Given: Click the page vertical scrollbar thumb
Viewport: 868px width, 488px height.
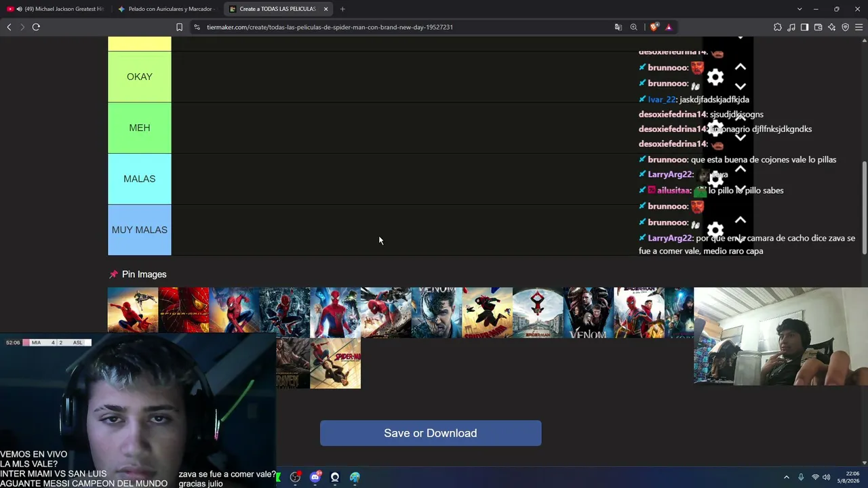Looking at the screenshot, I should point(864,207).
